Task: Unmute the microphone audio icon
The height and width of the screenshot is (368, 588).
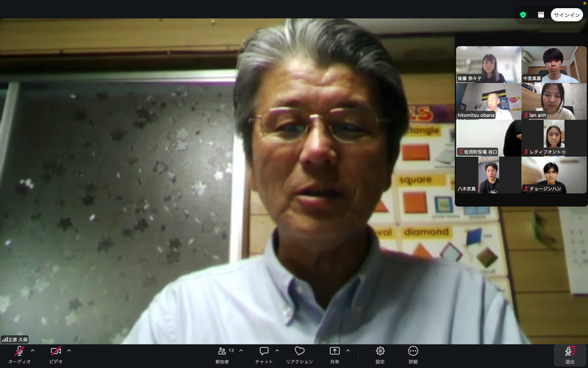Action: [20, 351]
